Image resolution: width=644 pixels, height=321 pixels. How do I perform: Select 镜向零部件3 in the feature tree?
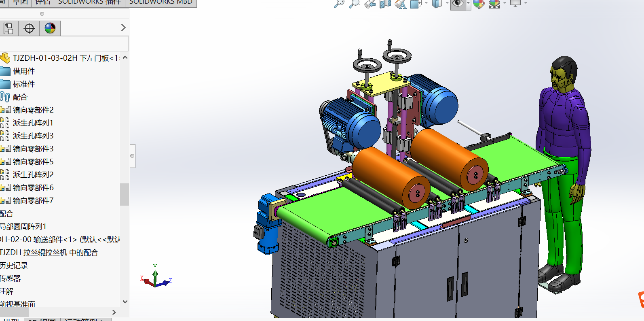(33, 149)
